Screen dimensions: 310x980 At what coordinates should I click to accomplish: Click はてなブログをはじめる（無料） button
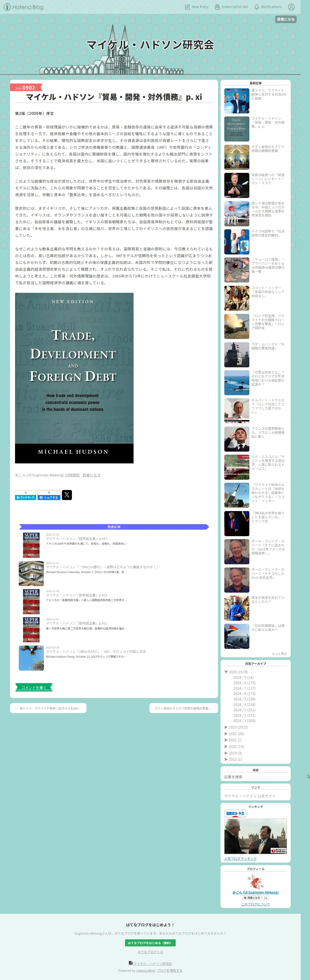(x=150, y=943)
